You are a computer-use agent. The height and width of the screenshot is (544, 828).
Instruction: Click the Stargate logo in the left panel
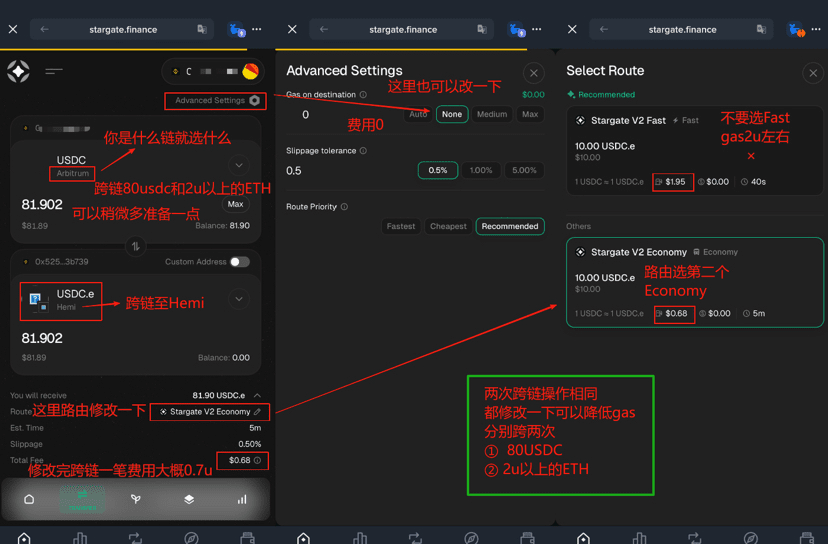click(x=18, y=71)
